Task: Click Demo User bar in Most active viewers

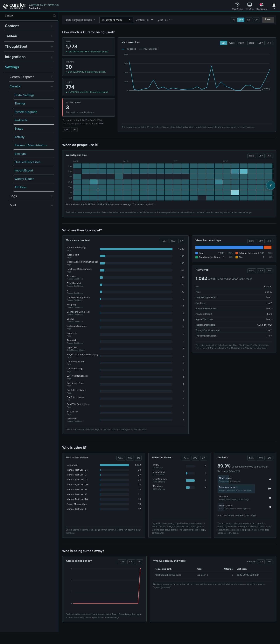Action: [114, 465]
